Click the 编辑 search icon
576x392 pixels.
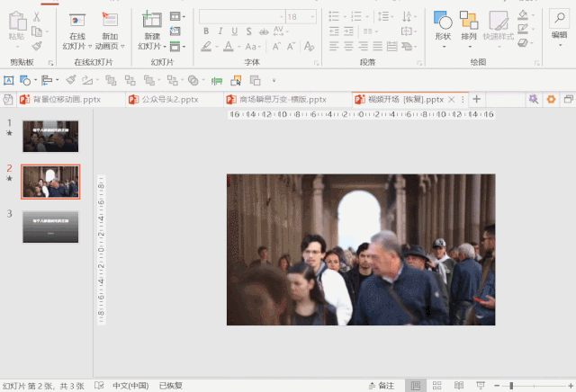coord(559,20)
